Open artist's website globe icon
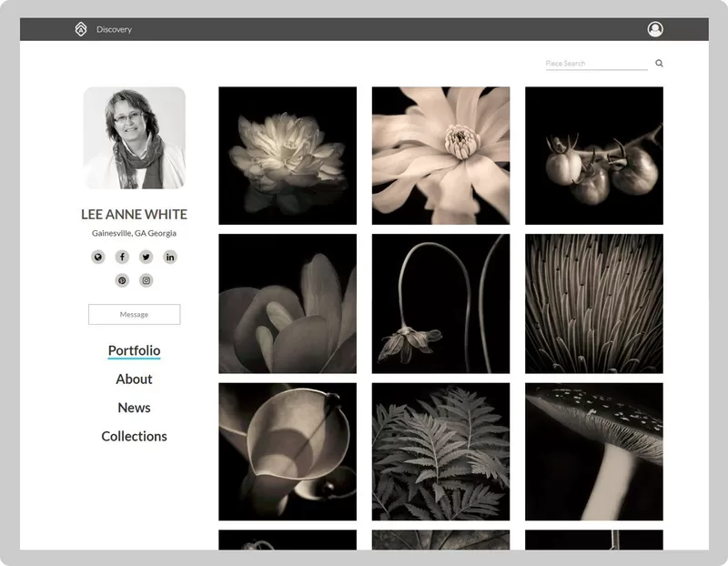This screenshot has width=728, height=566. tap(98, 257)
